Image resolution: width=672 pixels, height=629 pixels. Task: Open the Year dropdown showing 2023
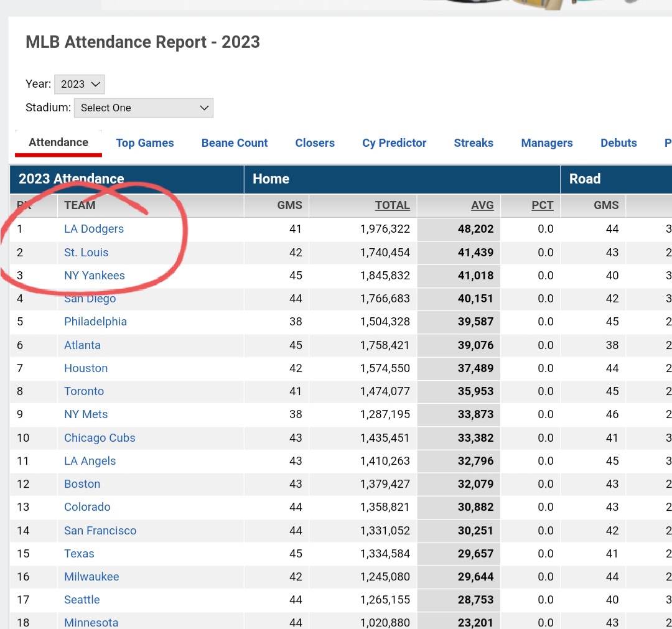(80, 84)
